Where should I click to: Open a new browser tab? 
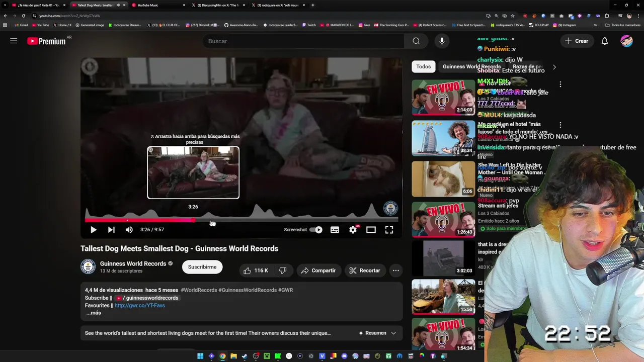(313, 5)
